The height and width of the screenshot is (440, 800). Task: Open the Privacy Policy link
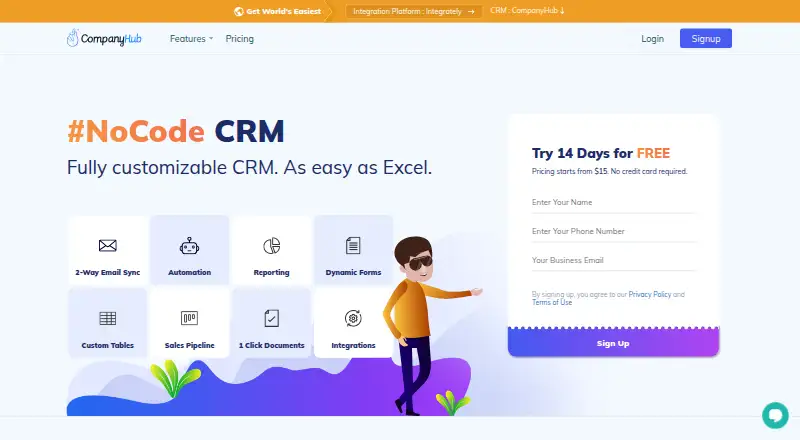tap(649, 295)
